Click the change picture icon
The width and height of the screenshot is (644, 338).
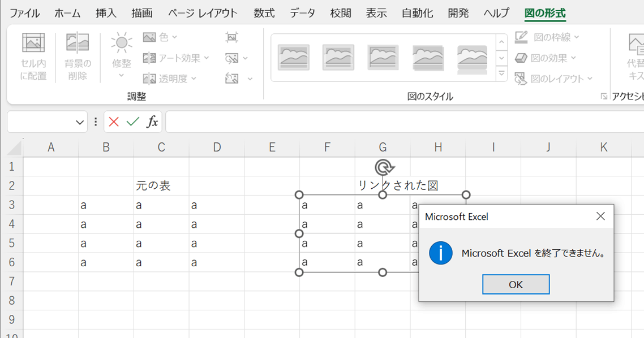tap(231, 58)
